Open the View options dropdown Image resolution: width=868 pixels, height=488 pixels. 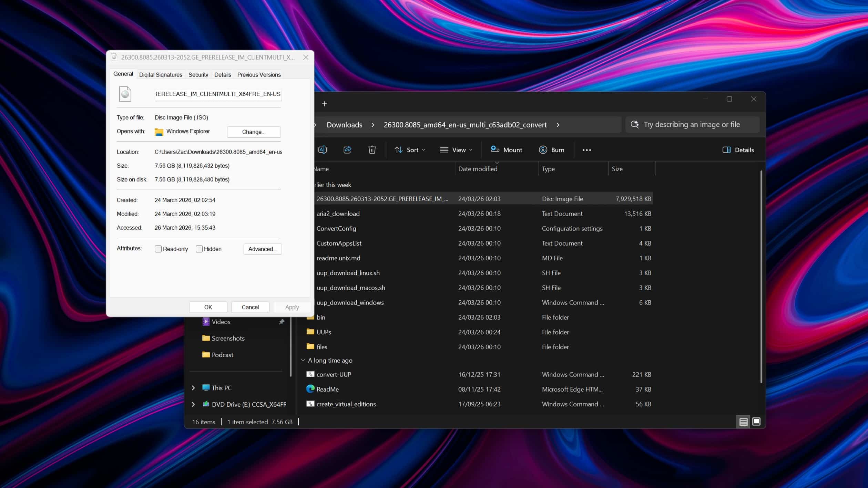456,150
